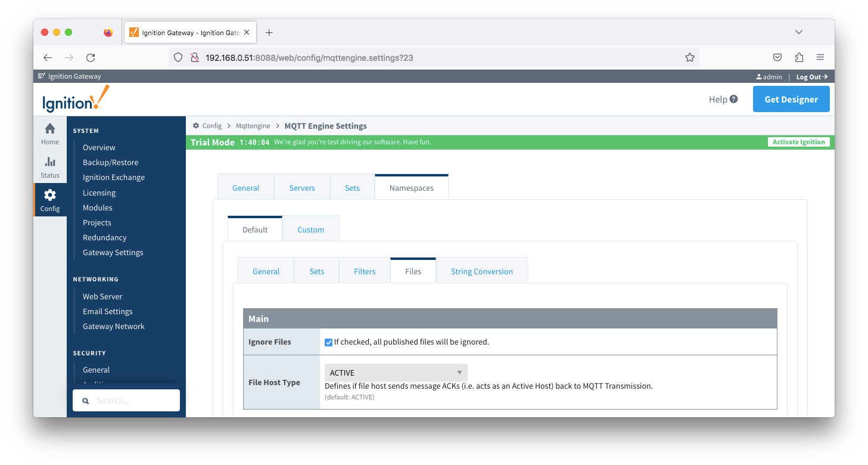
Task: Click the Activate Ignition button
Action: (x=798, y=142)
